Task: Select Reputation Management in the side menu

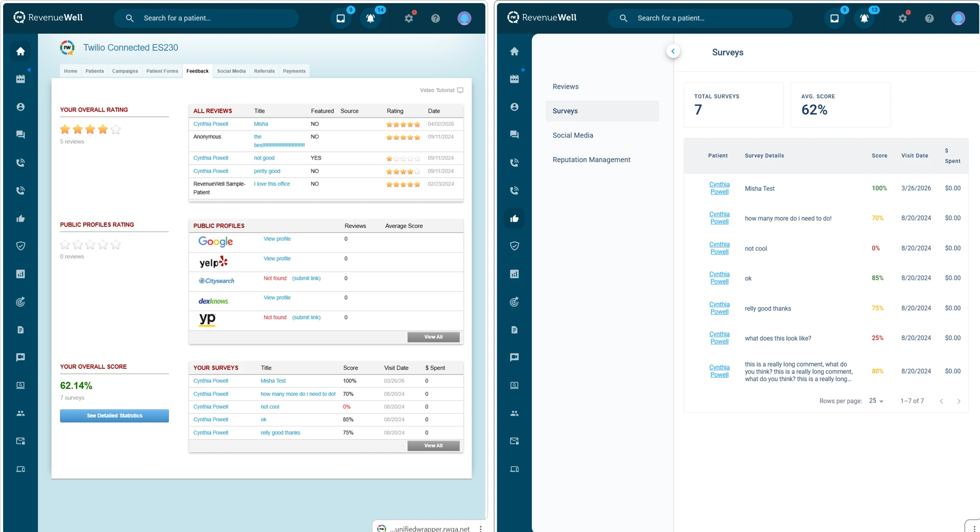Action: click(591, 160)
